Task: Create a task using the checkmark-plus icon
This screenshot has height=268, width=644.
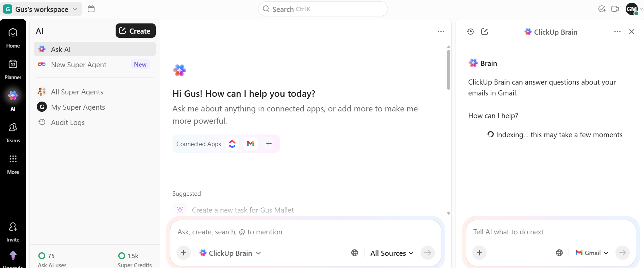Action: pos(602,9)
